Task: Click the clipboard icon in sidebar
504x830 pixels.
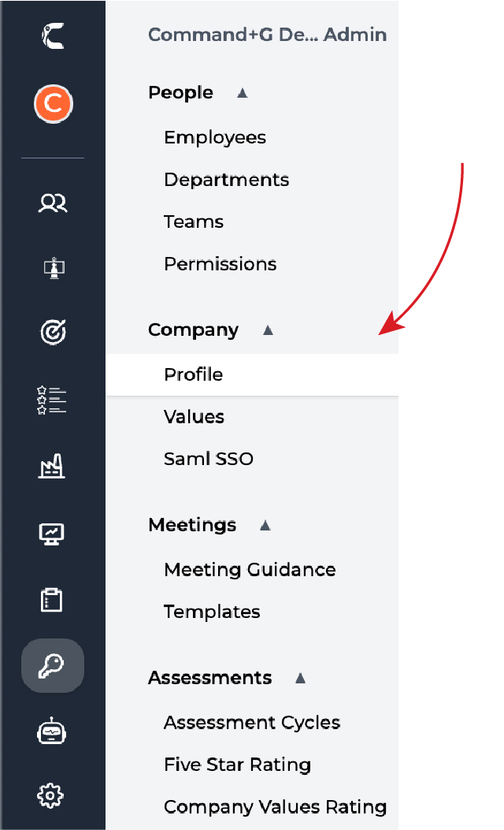Action: tap(53, 600)
